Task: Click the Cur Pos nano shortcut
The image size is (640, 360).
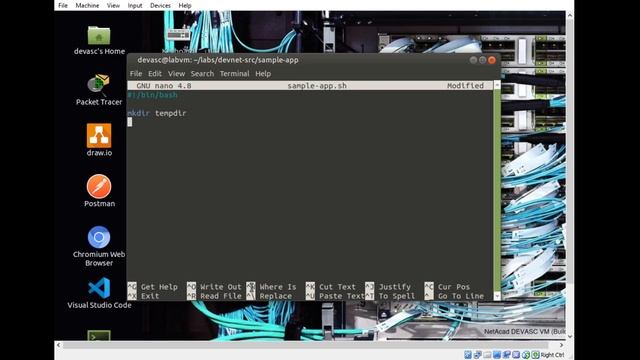Action: pyautogui.click(x=447, y=287)
